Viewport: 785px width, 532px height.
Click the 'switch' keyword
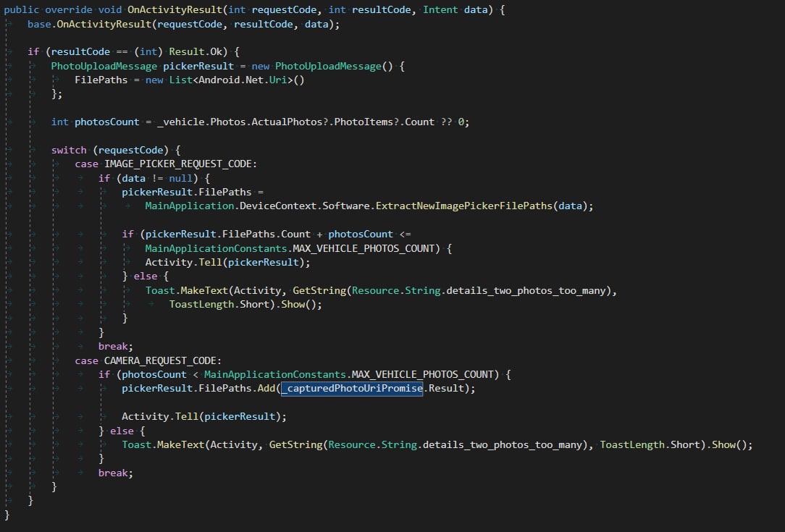click(x=69, y=150)
